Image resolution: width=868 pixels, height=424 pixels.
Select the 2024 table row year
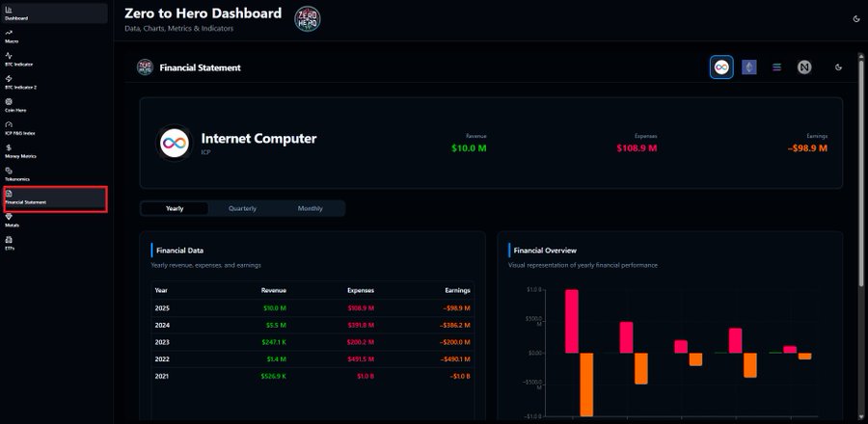[162, 325]
